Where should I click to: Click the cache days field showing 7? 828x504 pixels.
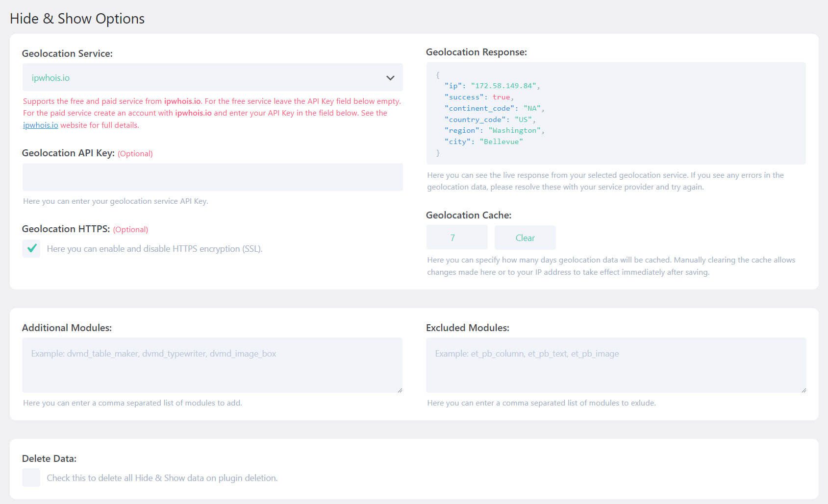coord(456,237)
